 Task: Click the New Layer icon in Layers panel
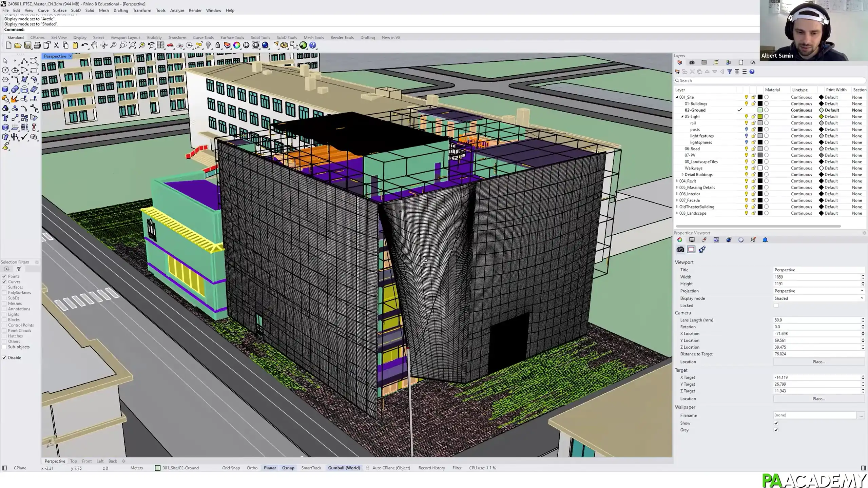pyautogui.click(x=677, y=72)
